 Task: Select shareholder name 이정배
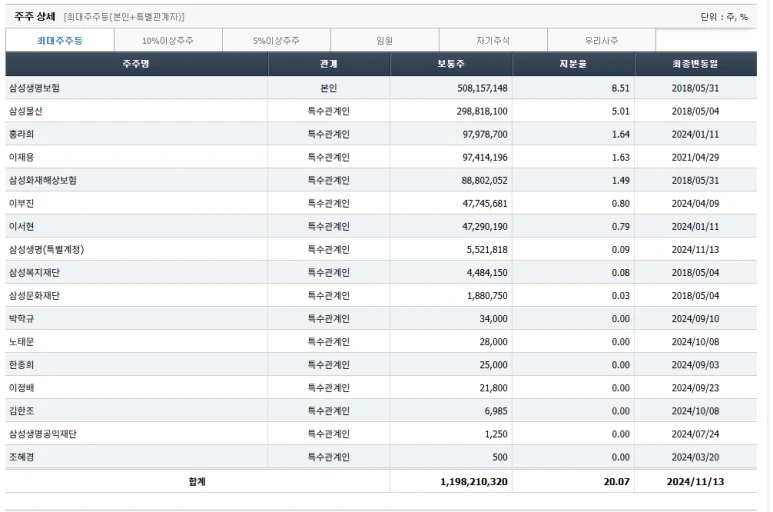pyautogui.click(x=21, y=388)
